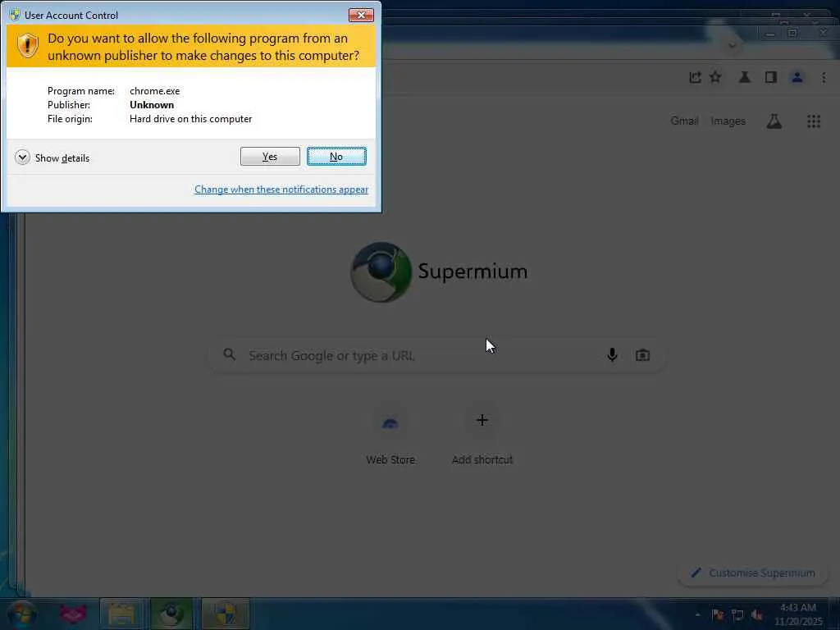Open the profile avatar icon
Viewport: 840px width, 630px height.
point(797,78)
